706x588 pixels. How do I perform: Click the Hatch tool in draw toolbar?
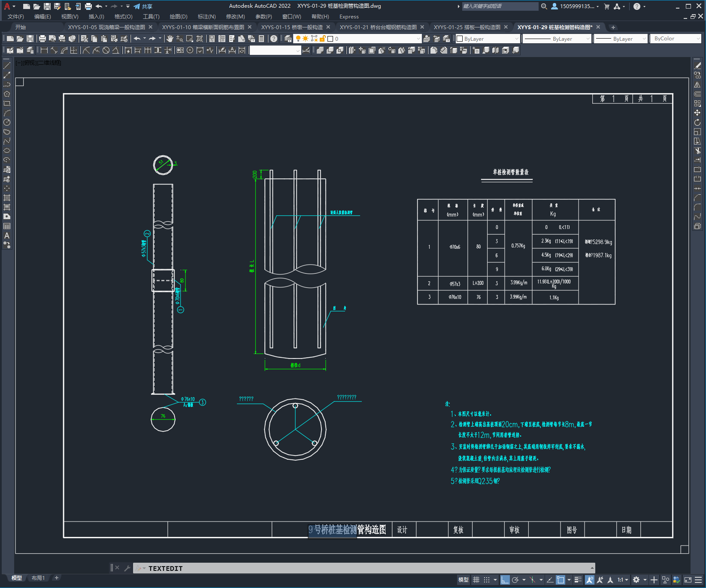(x=7, y=198)
